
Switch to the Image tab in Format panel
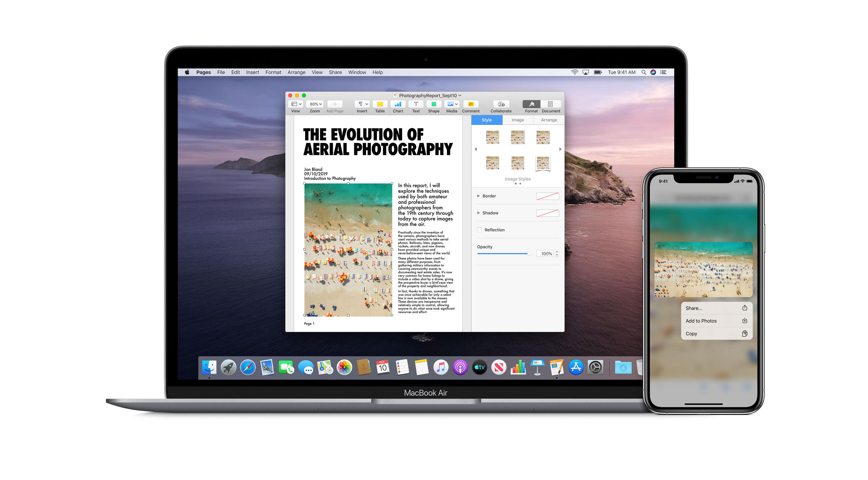(517, 120)
